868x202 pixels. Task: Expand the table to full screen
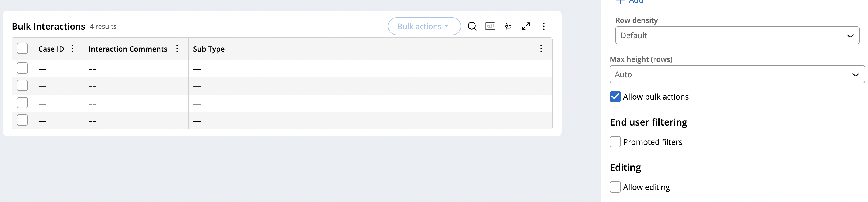[x=526, y=26]
